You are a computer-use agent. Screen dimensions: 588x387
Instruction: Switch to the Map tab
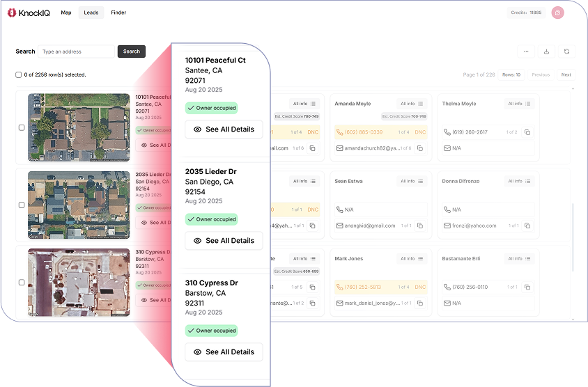[66, 13]
